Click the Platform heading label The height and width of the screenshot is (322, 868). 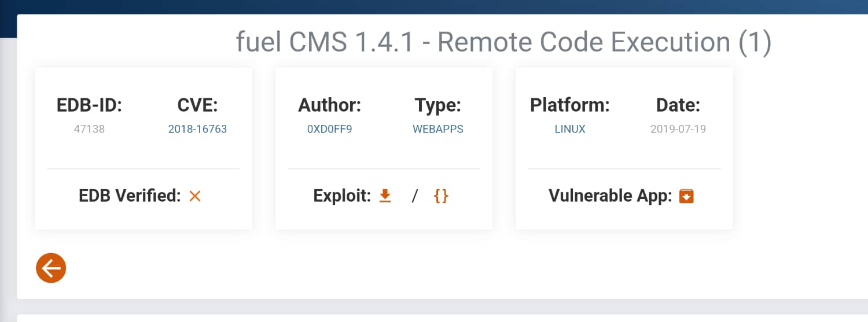tap(569, 106)
